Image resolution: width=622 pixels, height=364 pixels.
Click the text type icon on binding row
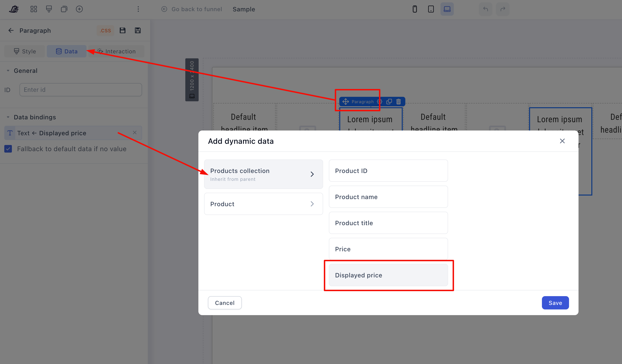(10, 133)
